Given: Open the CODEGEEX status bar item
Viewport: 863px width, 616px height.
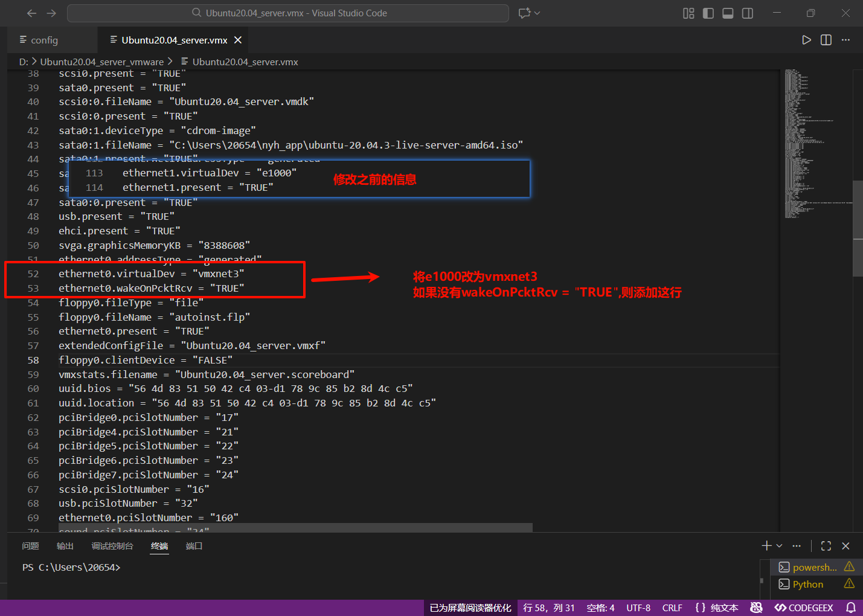Looking at the screenshot, I should 804,608.
